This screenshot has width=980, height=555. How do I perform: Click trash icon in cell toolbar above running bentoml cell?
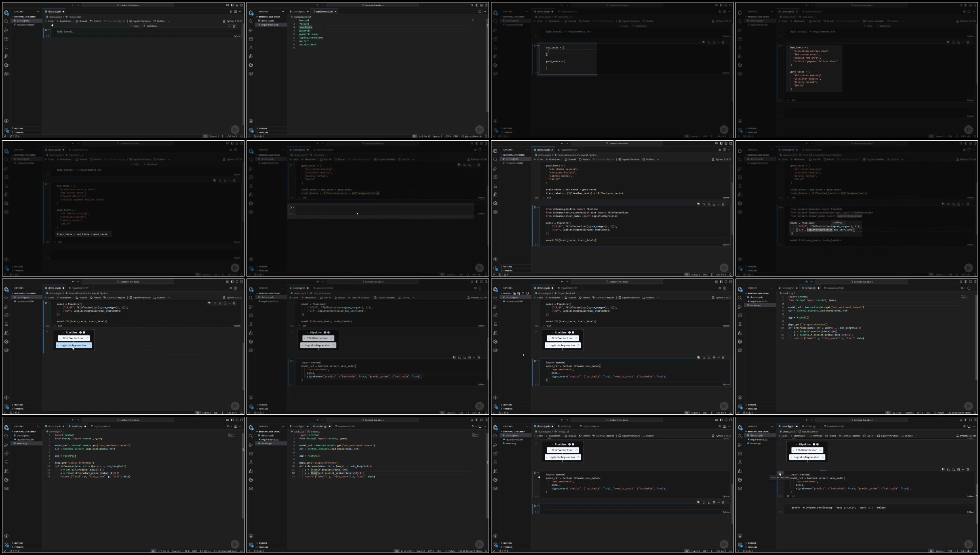(x=967, y=469)
